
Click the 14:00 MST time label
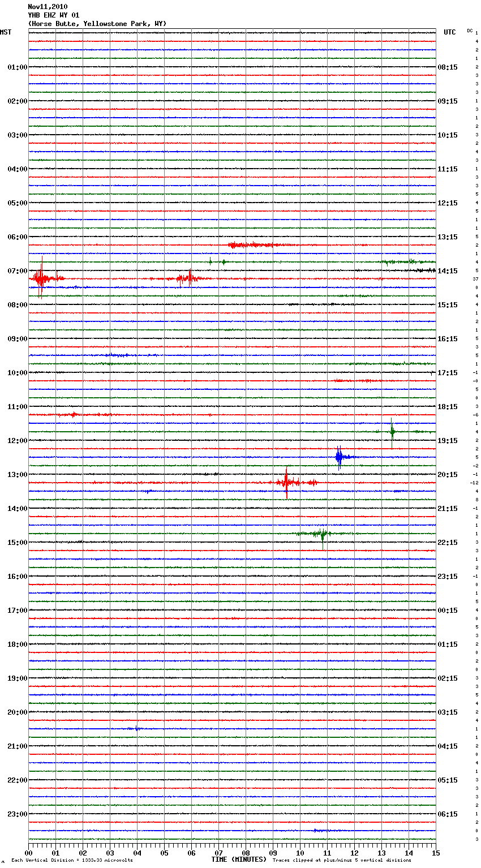18,509
